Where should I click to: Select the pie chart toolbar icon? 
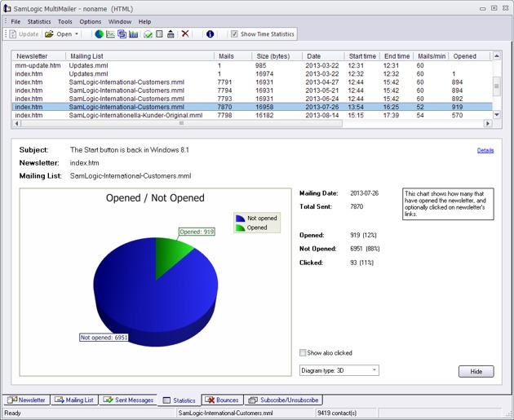point(99,34)
